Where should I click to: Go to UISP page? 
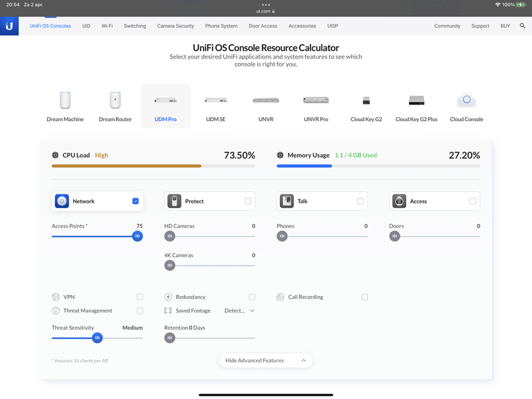click(x=332, y=26)
